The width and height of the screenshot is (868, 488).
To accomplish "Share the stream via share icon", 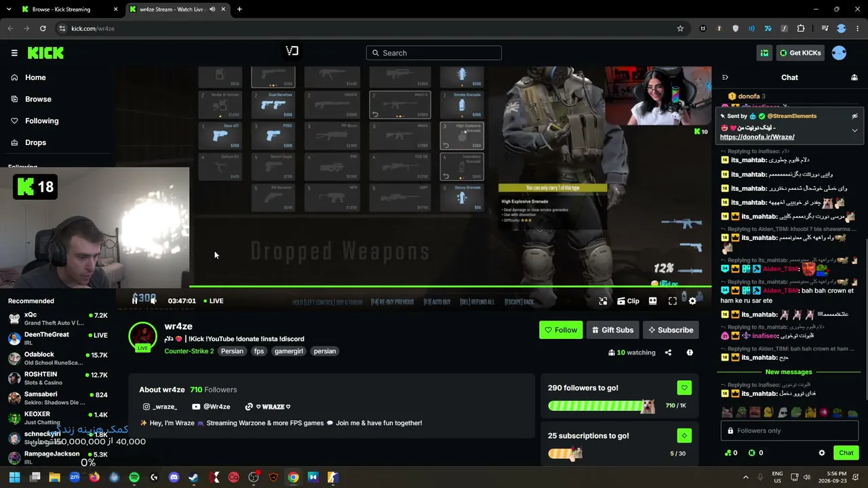I will (668, 352).
